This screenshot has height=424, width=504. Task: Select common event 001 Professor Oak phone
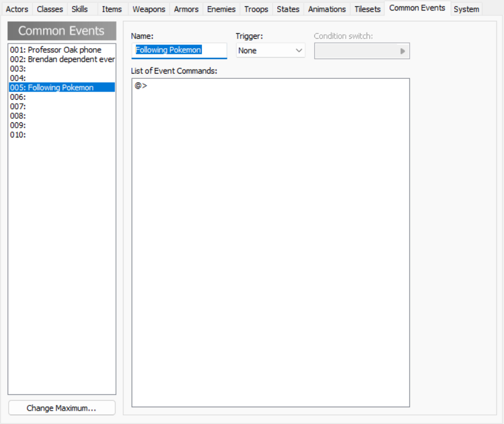(x=56, y=50)
